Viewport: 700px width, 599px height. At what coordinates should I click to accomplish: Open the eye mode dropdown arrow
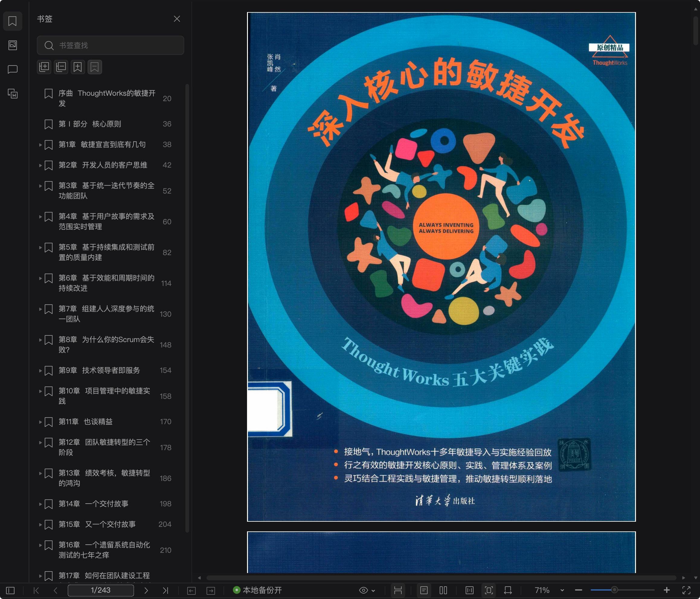coord(373,591)
